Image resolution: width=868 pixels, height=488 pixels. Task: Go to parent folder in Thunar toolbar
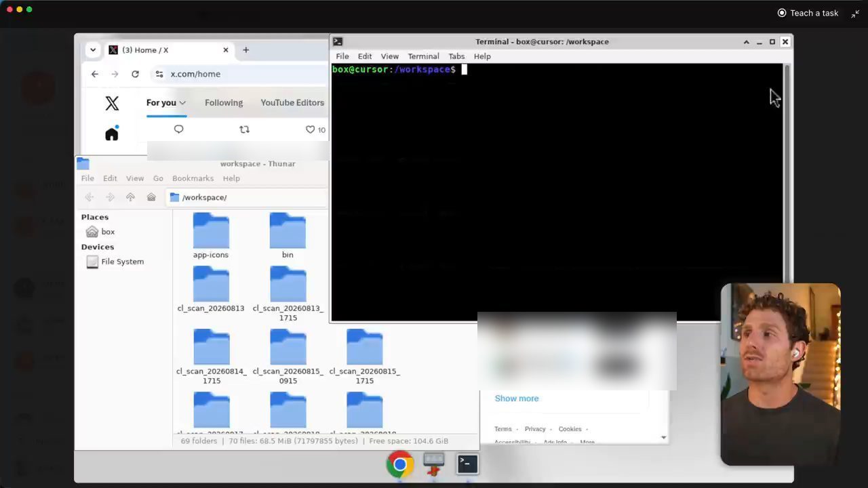coord(130,197)
